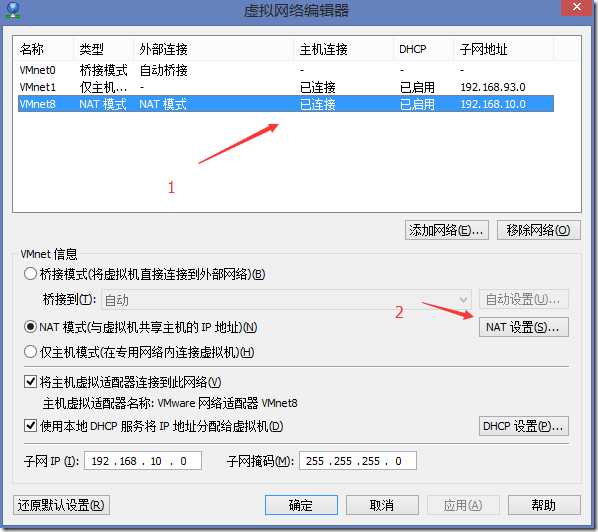This screenshot has width=598, height=532.
Task: Click 192.168.10.0 subnet address cell
Action: click(x=493, y=104)
